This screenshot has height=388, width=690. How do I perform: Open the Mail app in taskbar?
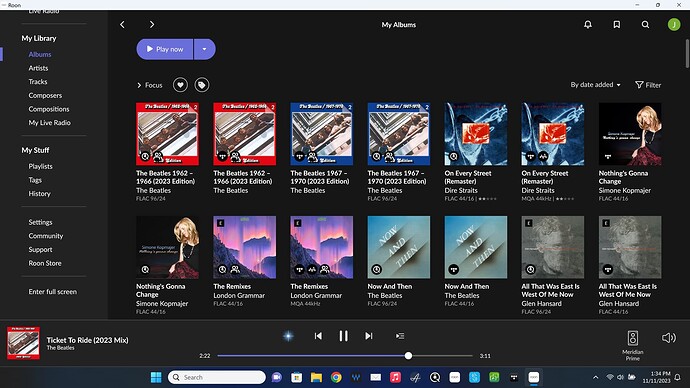coord(375,377)
